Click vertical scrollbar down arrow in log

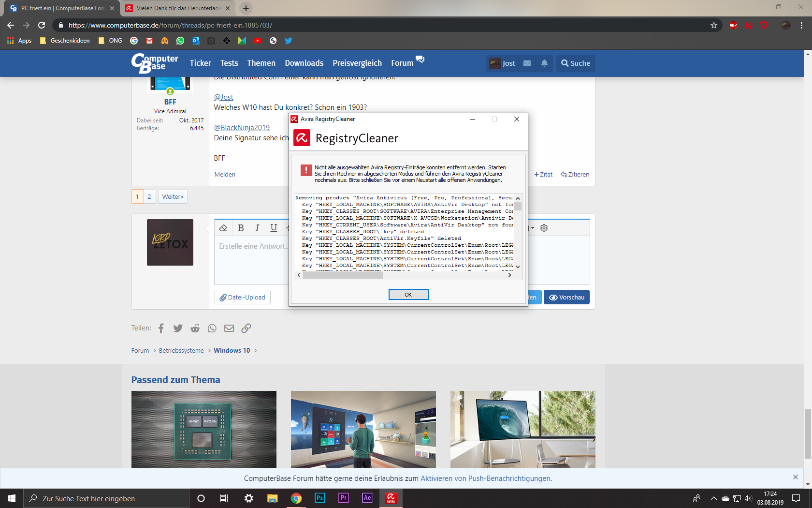pyautogui.click(x=518, y=267)
